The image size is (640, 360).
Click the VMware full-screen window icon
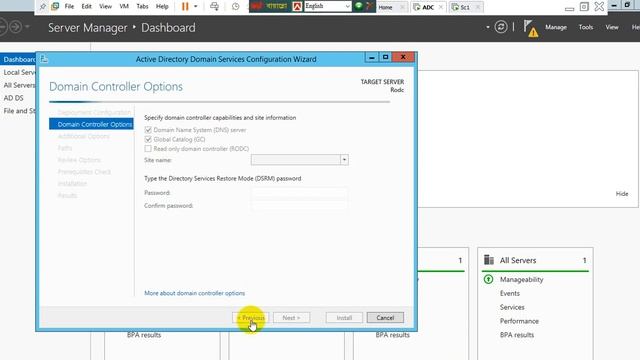tap(584, 7)
